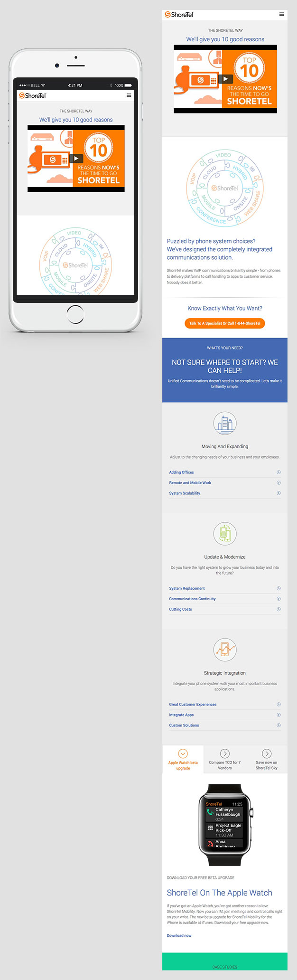
Task: Click the phone's home button
Action: 75,314
